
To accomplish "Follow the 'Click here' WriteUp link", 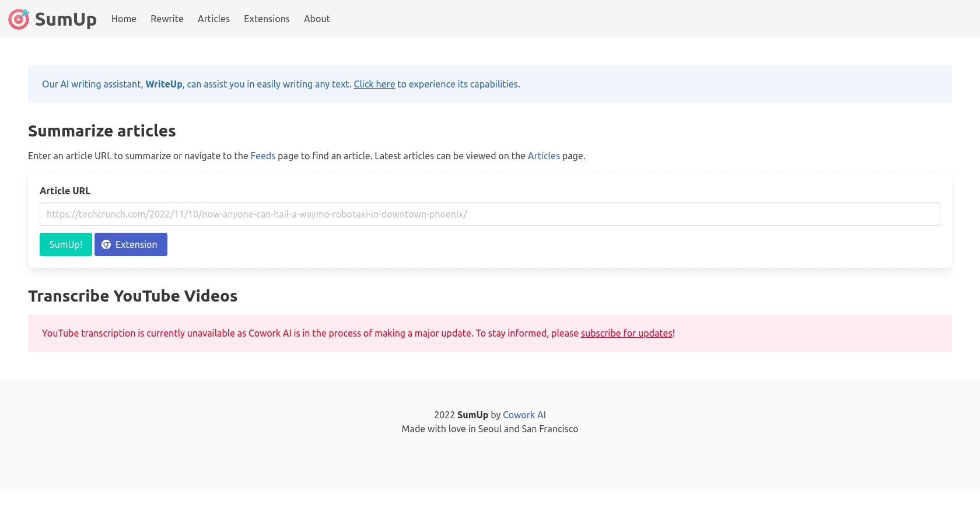I will tap(374, 84).
